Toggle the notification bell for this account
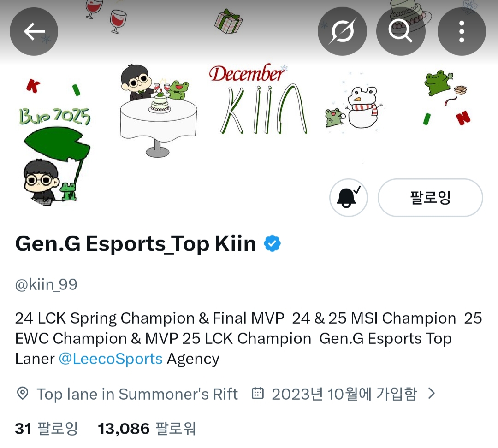 click(349, 197)
